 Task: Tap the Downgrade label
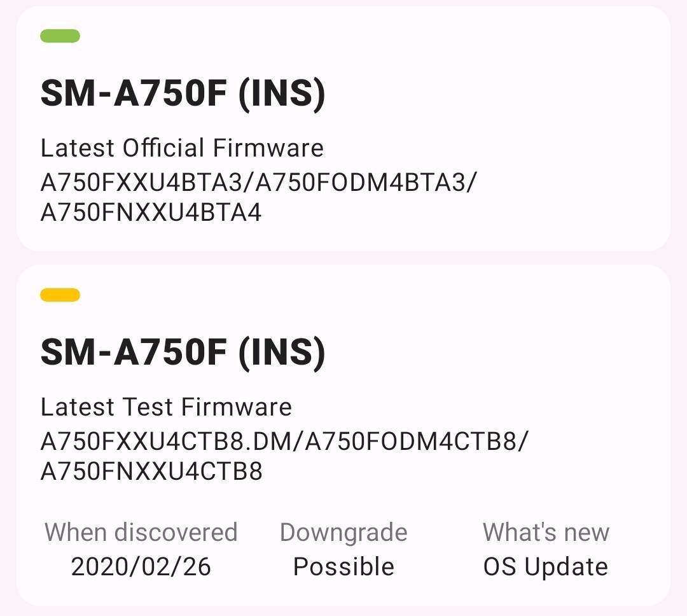pyautogui.click(x=343, y=532)
